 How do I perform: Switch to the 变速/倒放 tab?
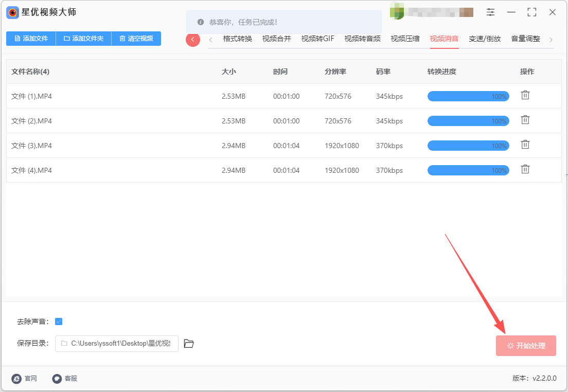pyautogui.click(x=485, y=39)
